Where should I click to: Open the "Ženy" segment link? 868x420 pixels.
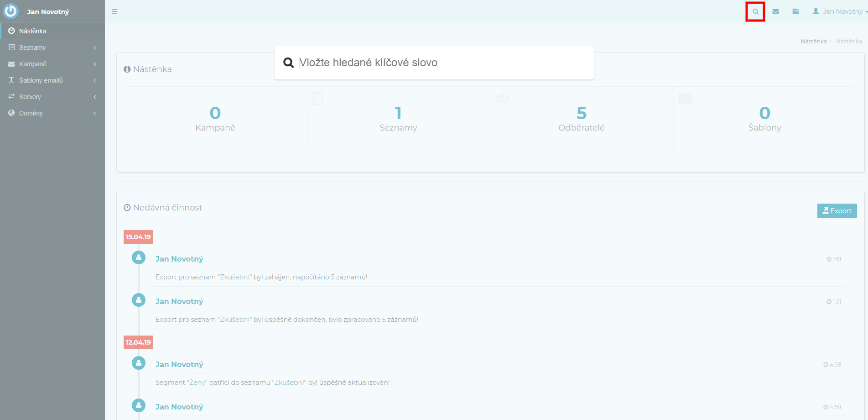click(197, 383)
